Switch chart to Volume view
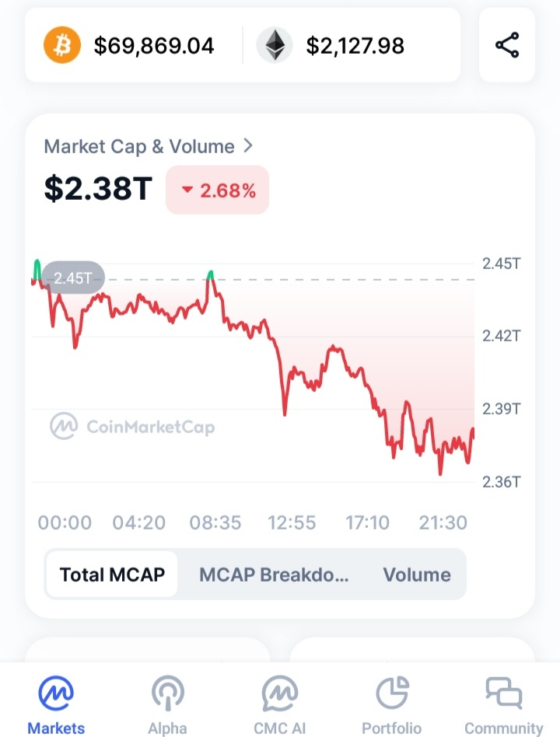560x737 pixels. click(417, 575)
